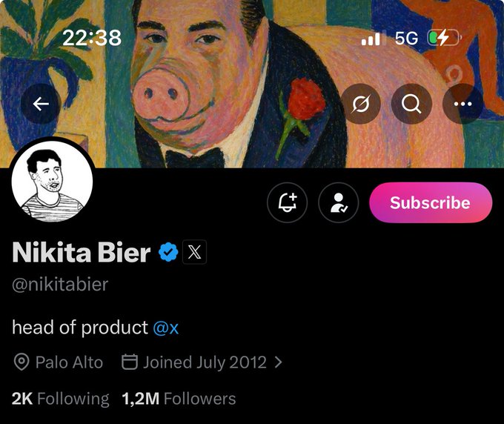Tap the Palo Alto location pin
The width and height of the screenshot is (504, 424).
point(21,362)
